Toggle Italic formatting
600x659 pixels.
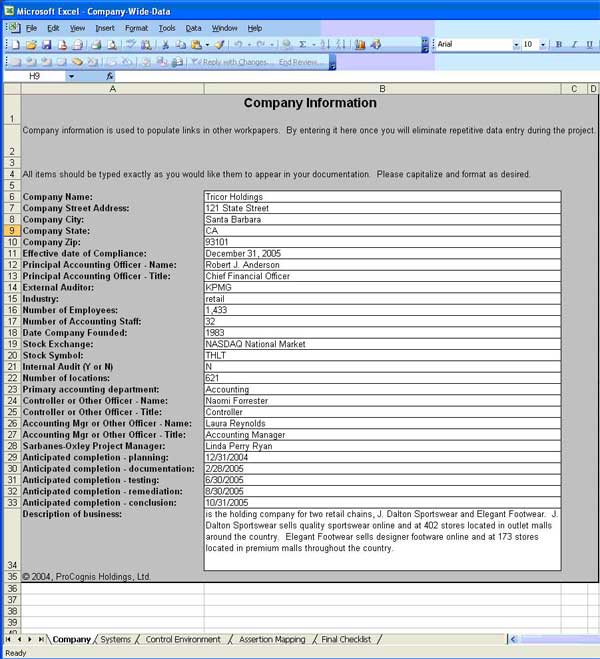[574, 44]
